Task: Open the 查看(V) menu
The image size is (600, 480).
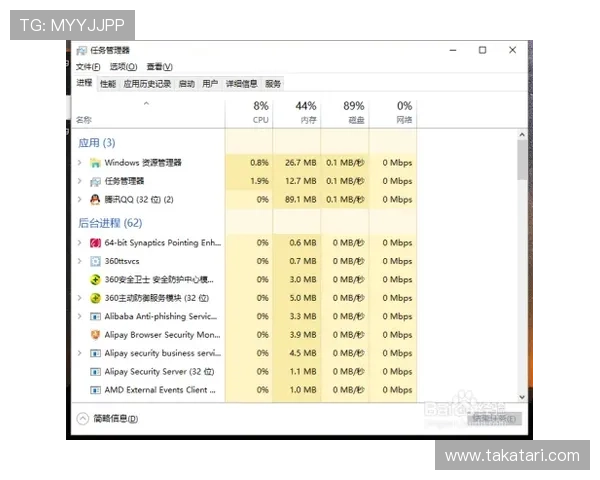Action: tap(160, 67)
